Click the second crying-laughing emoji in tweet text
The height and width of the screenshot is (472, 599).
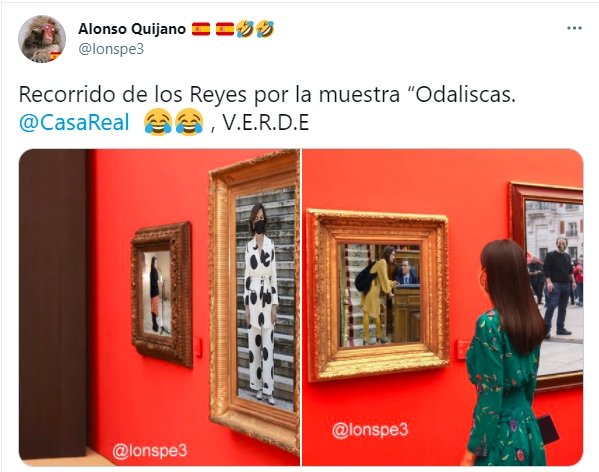tap(189, 122)
